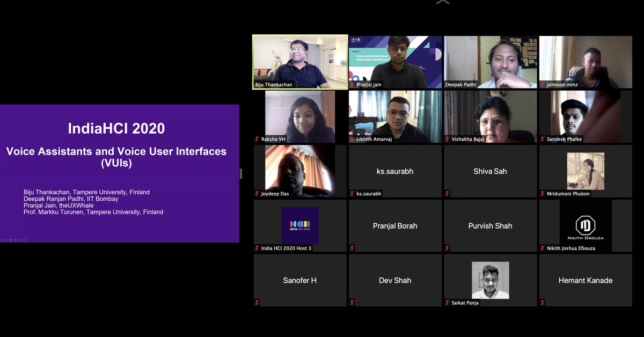Select johnson.minz's video tile

point(586,62)
